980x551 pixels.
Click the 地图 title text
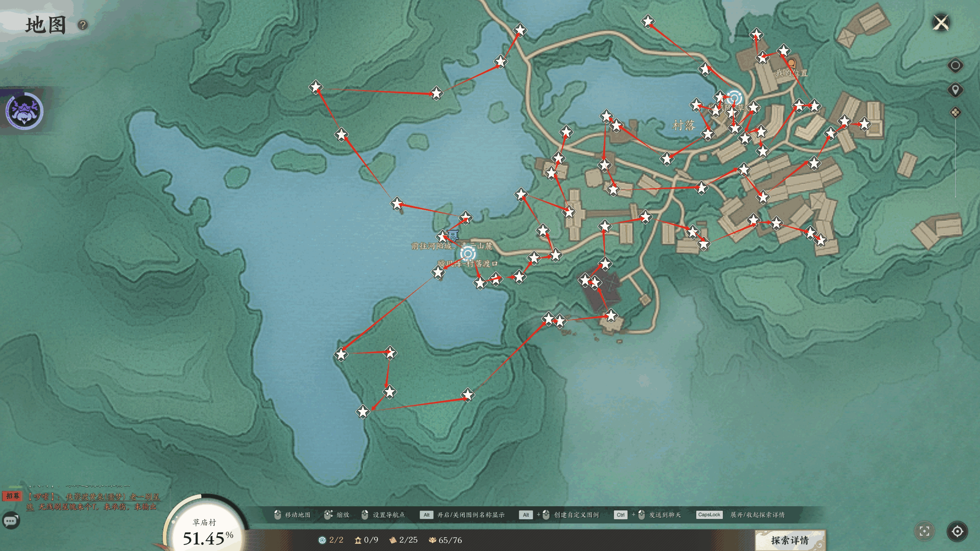click(x=46, y=25)
